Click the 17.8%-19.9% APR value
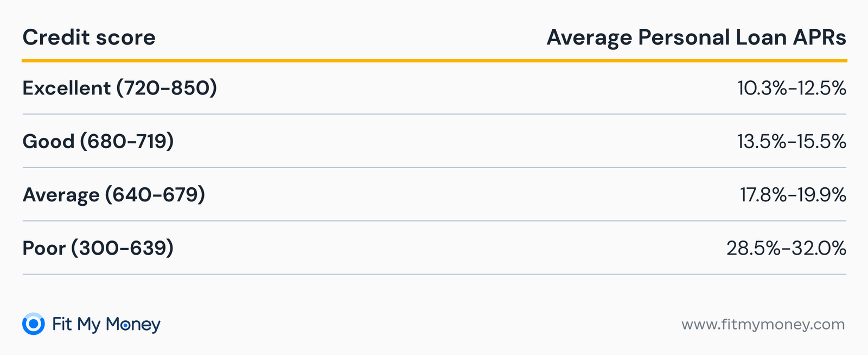Viewport: 868px width, 355px height. 793,194
